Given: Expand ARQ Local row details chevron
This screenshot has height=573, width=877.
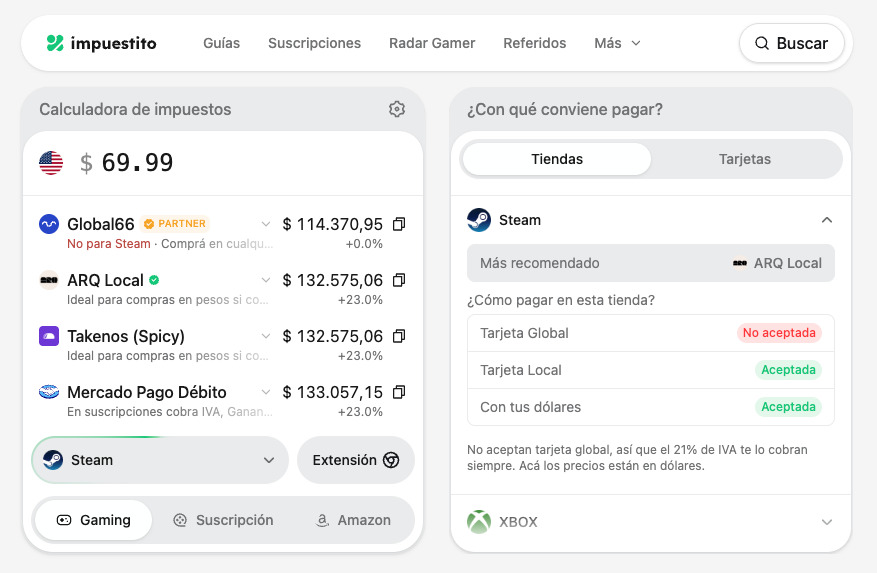Looking at the screenshot, I should coord(266,280).
